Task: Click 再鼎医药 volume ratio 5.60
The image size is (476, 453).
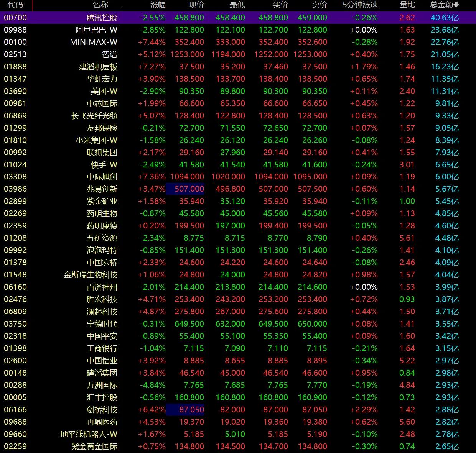Action: click(407, 422)
